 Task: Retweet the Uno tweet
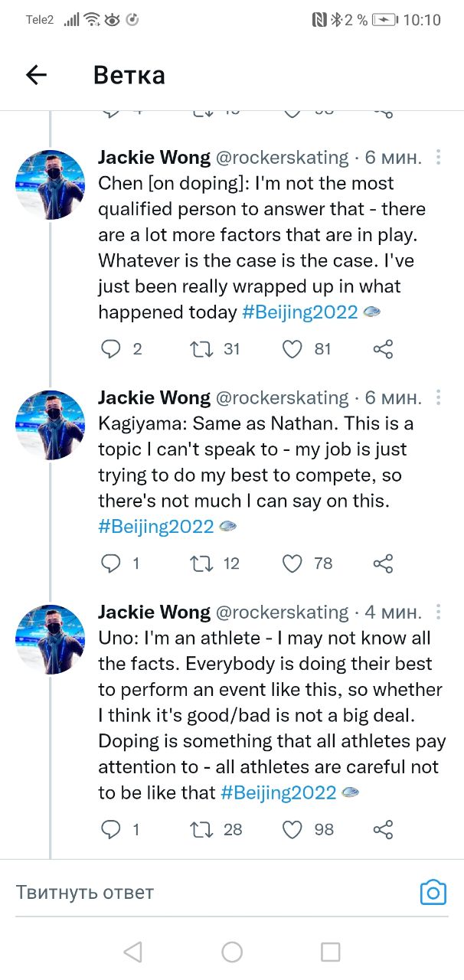pyautogui.click(x=203, y=829)
